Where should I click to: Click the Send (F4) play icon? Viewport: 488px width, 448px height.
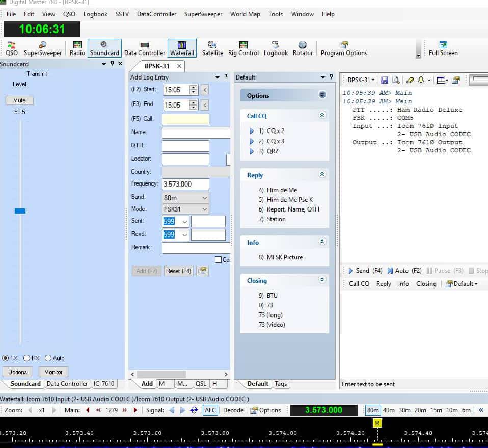[350, 271]
